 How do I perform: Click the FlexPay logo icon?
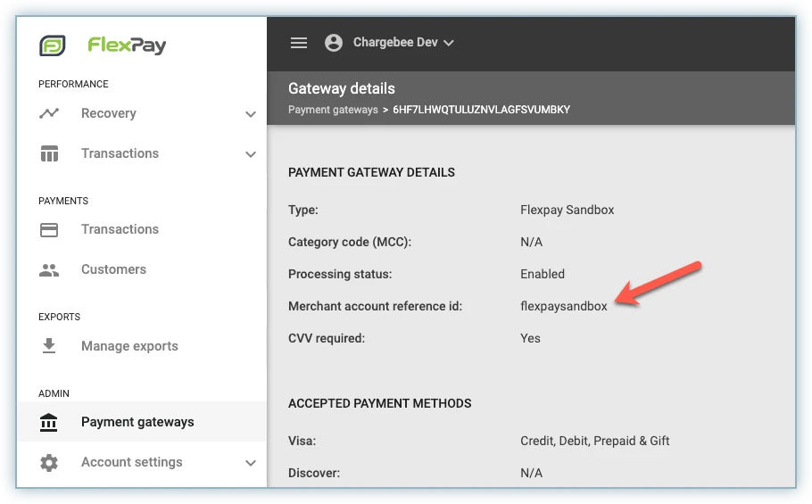coord(53,45)
